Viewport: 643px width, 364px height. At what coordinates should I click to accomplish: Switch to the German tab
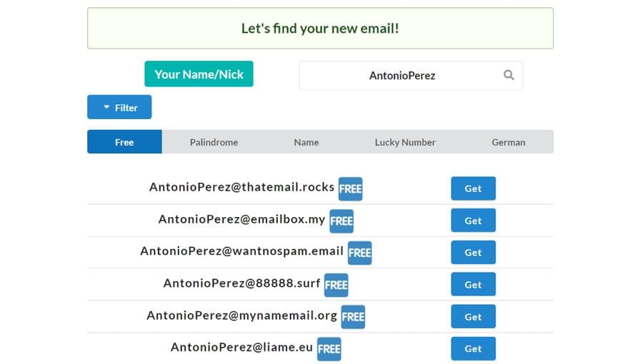tap(508, 142)
